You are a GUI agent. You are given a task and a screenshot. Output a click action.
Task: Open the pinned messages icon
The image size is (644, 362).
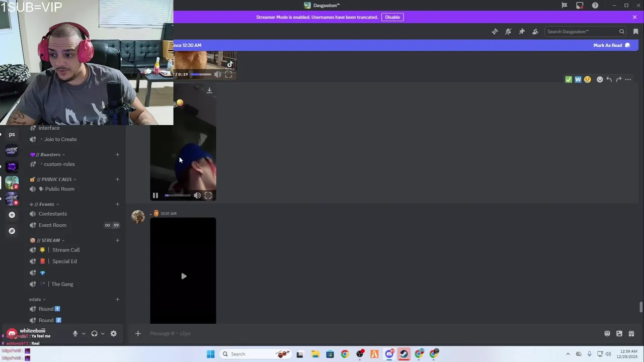tap(522, 32)
